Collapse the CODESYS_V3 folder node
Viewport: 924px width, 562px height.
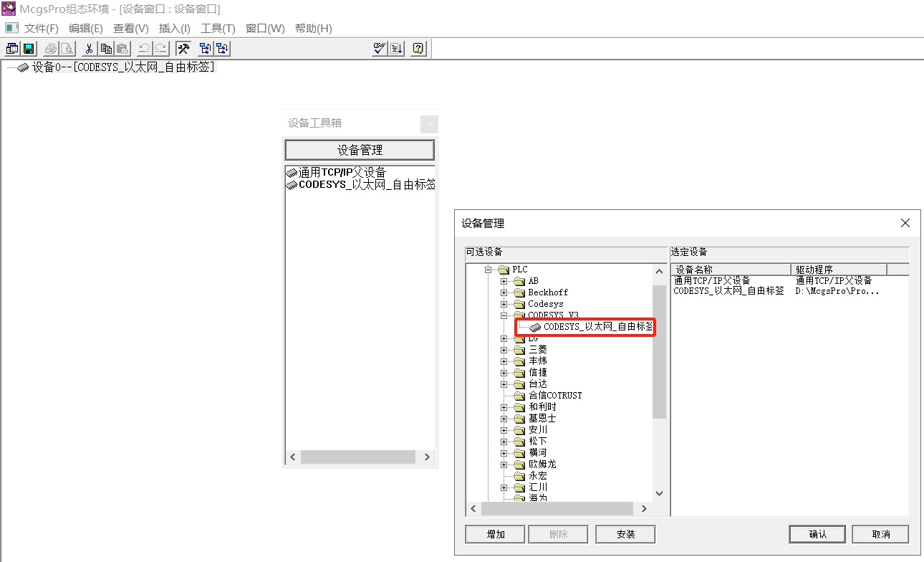pos(504,315)
